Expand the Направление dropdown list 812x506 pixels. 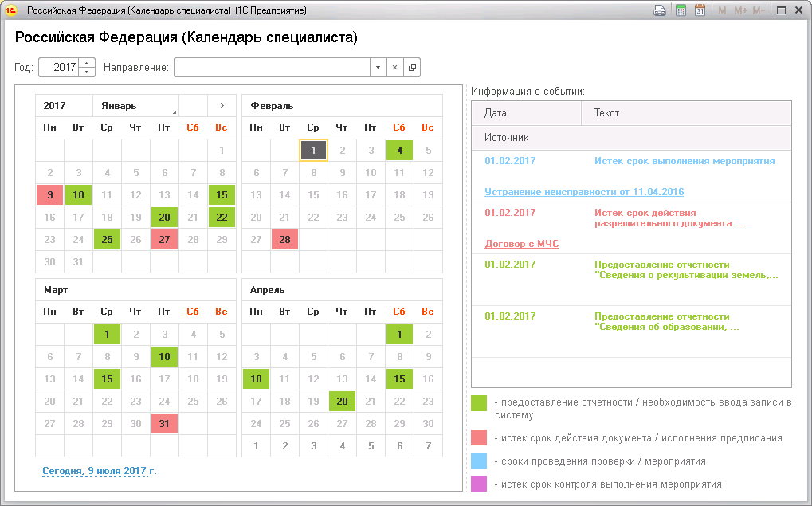378,67
